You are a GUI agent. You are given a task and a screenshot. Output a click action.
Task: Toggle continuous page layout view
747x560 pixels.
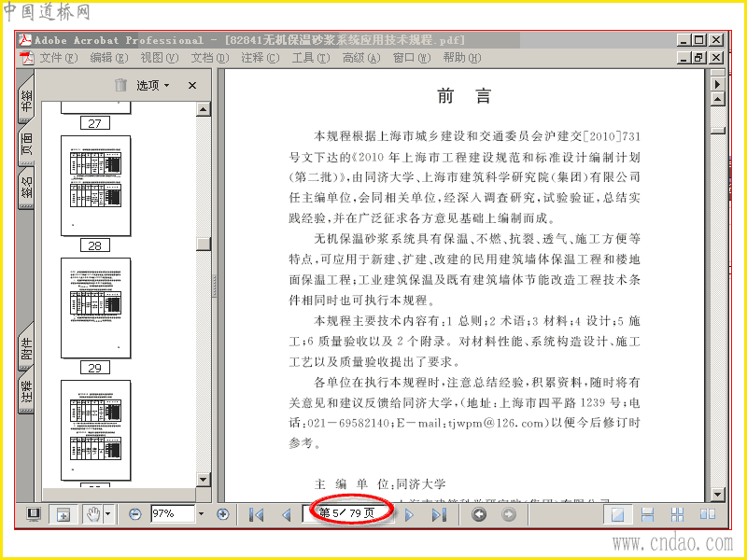tap(647, 514)
